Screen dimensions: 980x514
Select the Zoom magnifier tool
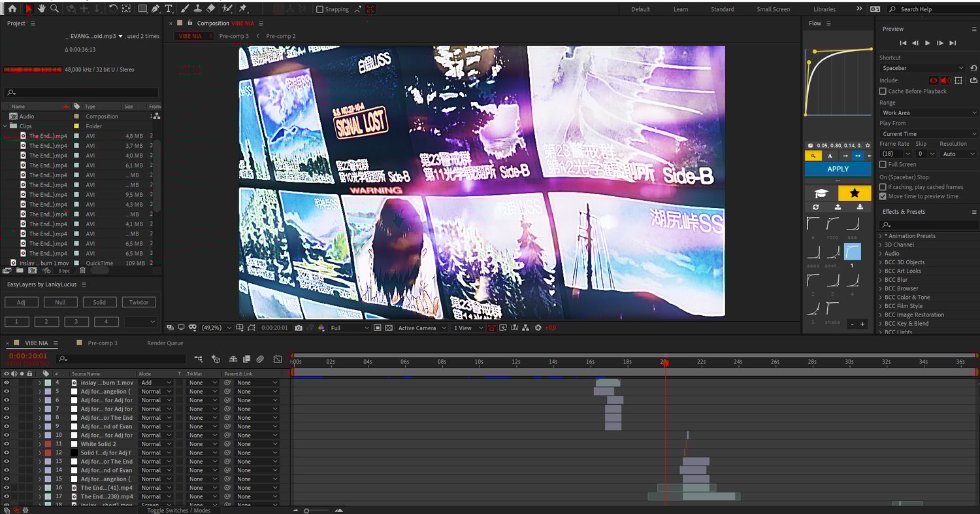55,9
